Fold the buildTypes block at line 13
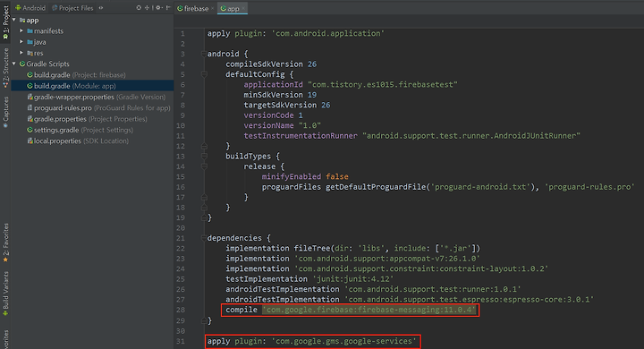Image resolution: width=644 pixels, height=349 pixels. pos(204,157)
